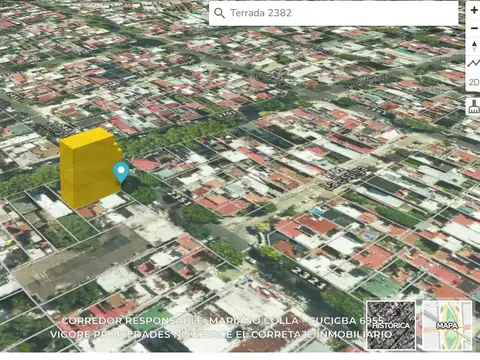Screen dimensions: 480x360
Task: Zoom in with the plus button
Action: point(474,10)
